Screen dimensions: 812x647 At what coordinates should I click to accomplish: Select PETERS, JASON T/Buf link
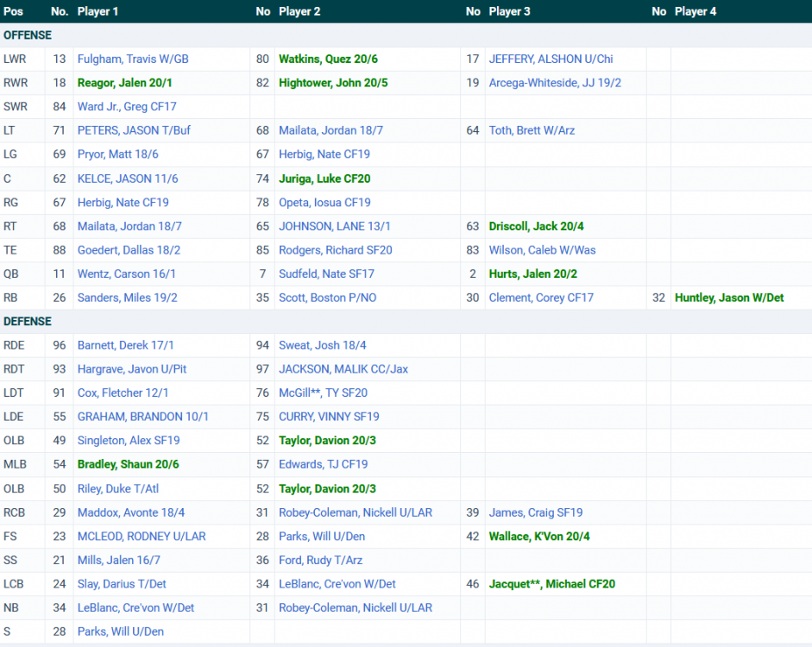[134, 130]
